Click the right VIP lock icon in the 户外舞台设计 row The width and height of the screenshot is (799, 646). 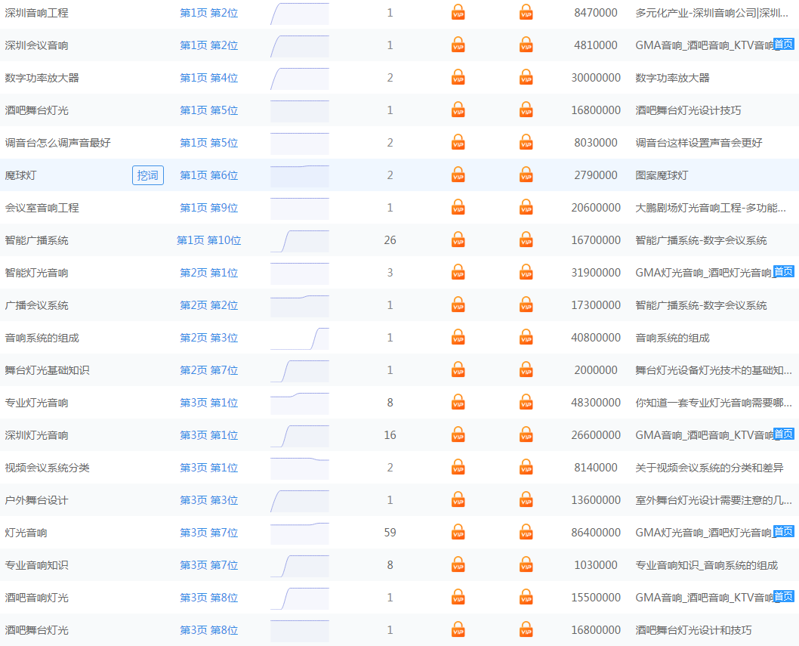(526, 500)
